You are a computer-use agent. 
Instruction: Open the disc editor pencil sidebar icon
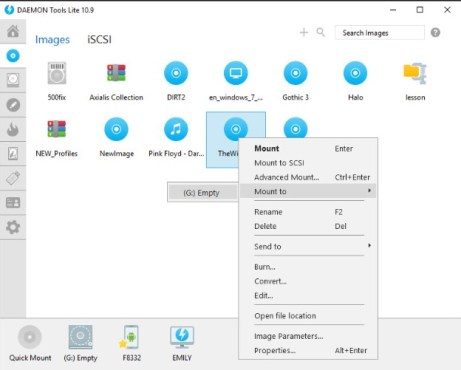pyautogui.click(x=13, y=105)
